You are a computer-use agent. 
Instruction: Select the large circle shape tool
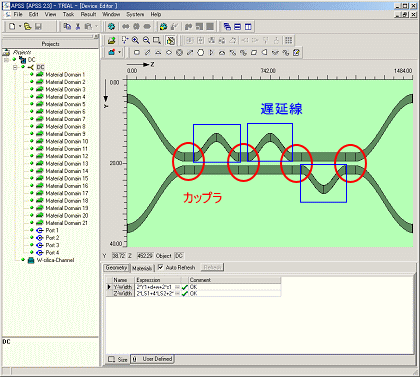(201, 53)
